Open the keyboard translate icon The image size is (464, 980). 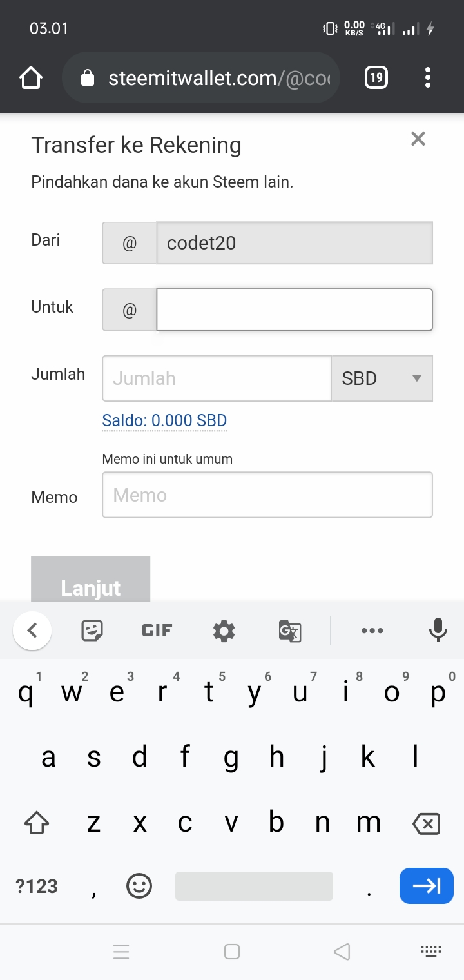click(x=290, y=631)
